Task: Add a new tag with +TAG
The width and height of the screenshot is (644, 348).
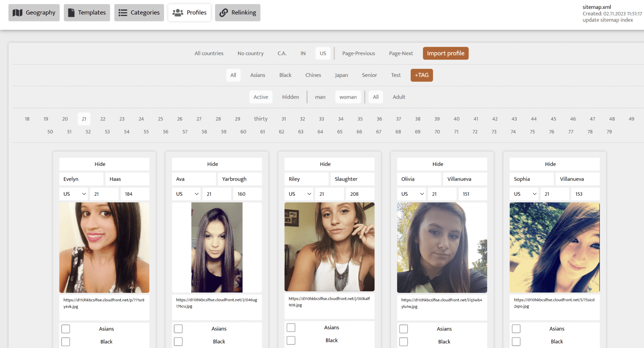Action: (x=421, y=75)
